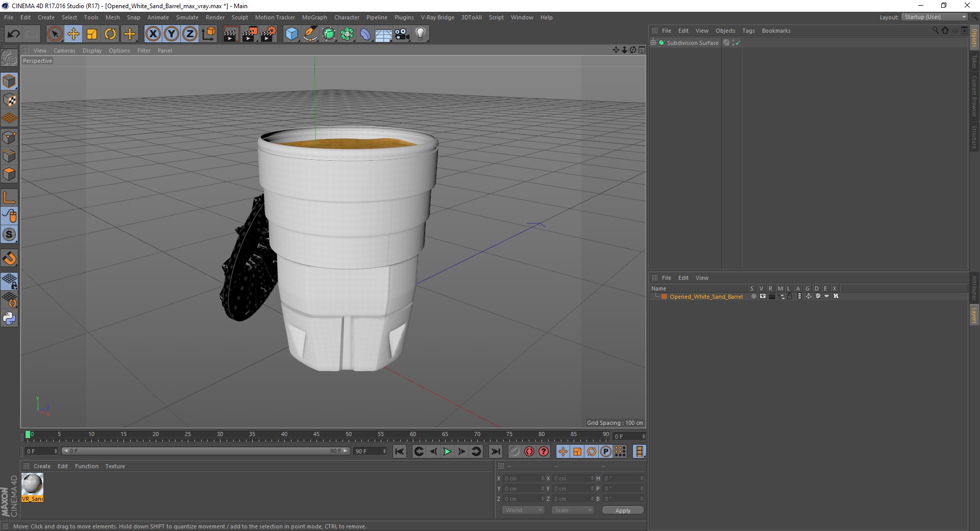This screenshot has width=980, height=531.
Task: Toggle Parameter keyframe P button
Action: tap(605, 451)
